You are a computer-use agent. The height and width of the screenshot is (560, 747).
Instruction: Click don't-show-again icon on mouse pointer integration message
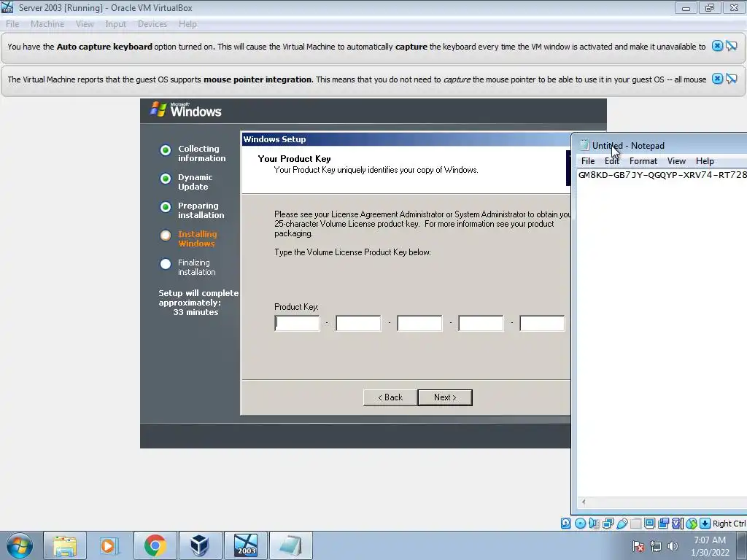(732, 79)
